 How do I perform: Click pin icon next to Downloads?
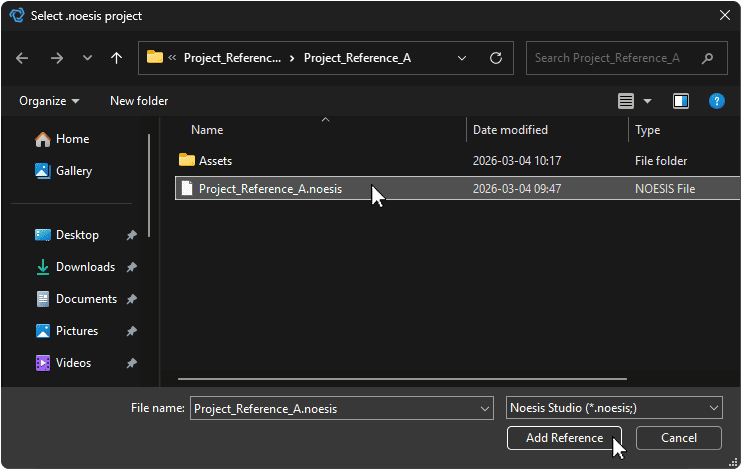pos(132,267)
